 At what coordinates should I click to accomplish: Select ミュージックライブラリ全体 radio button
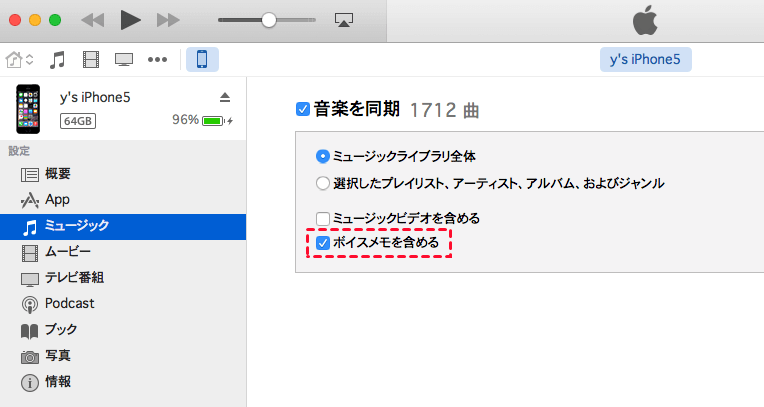click(323, 156)
